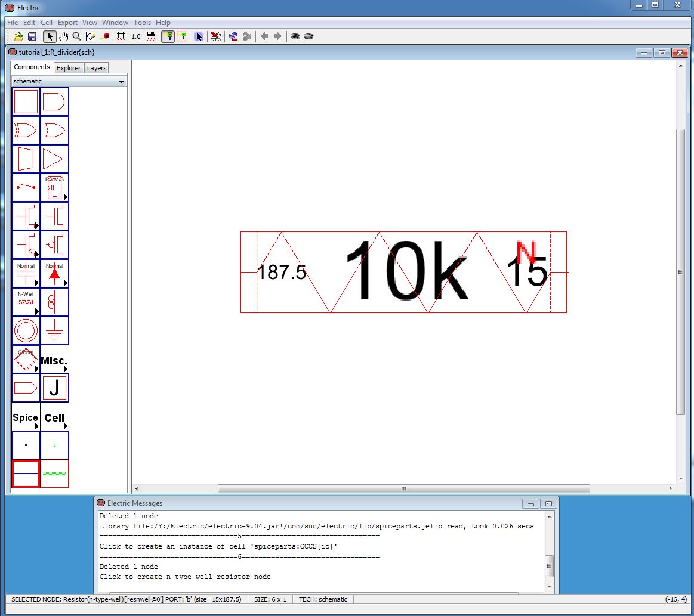Enable the closed eye hide toggle

pyautogui.click(x=309, y=36)
